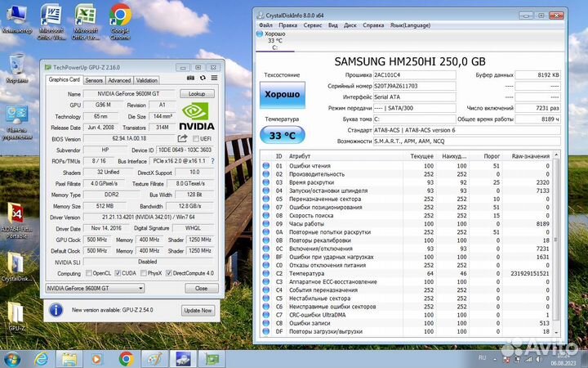Open the GPU-Z hamburger menu icon
This screenshot has width=588, height=368.
click(x=214, y=78)
